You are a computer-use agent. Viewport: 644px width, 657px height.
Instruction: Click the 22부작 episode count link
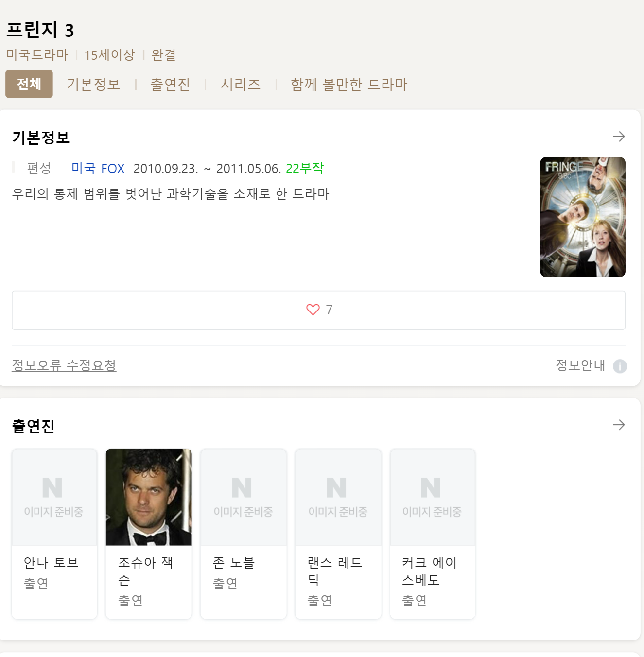point(305,168)
